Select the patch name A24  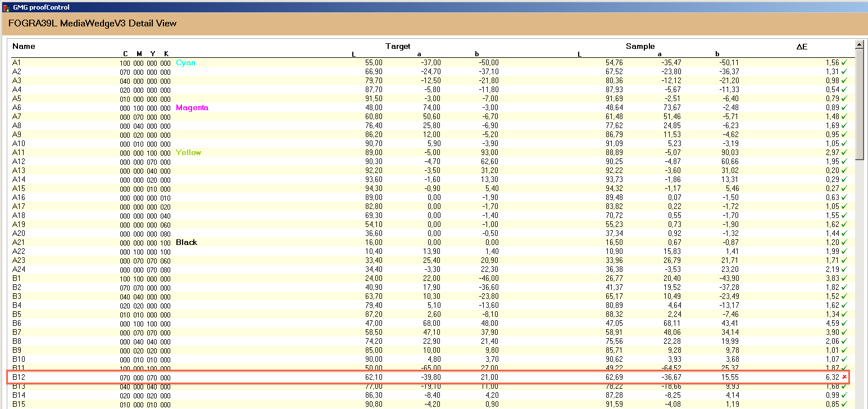(19, 269)
